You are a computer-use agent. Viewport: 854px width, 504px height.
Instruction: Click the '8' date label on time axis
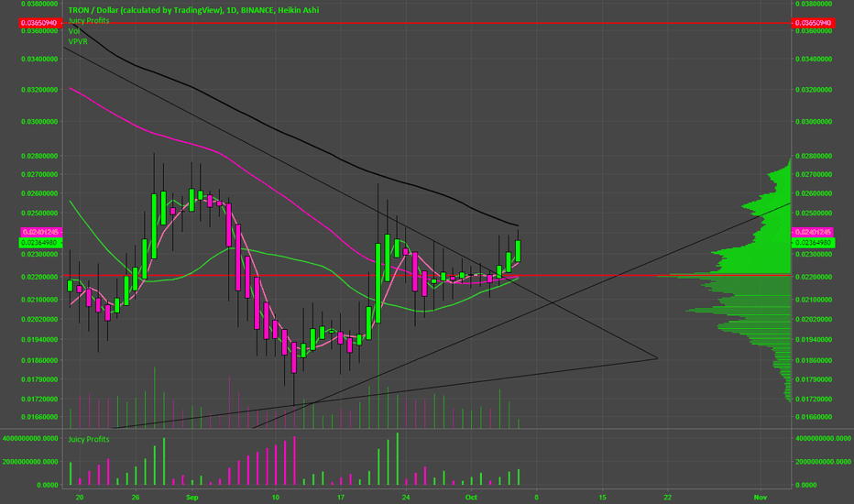pos(536,497)
